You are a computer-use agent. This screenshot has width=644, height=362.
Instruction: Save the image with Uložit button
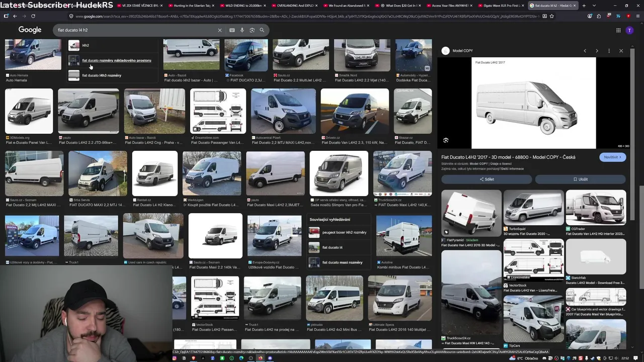click(580, 179)
